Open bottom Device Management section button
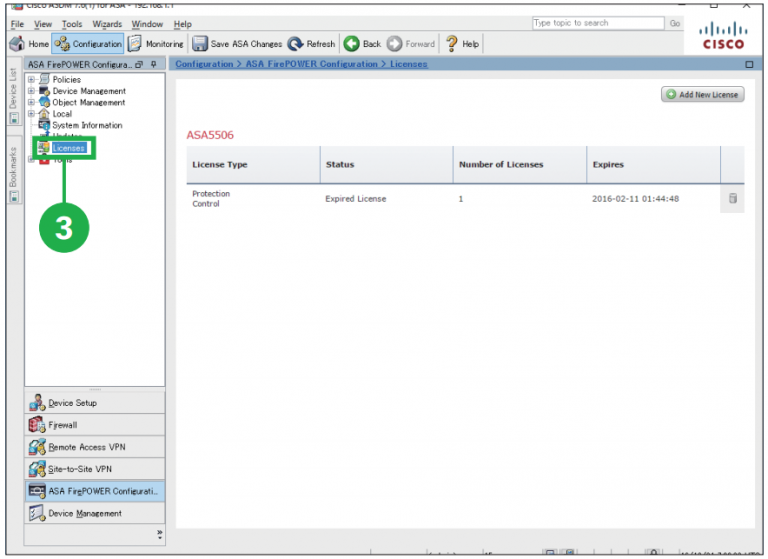This screenshot has width=768, height=559. [95, 513]
